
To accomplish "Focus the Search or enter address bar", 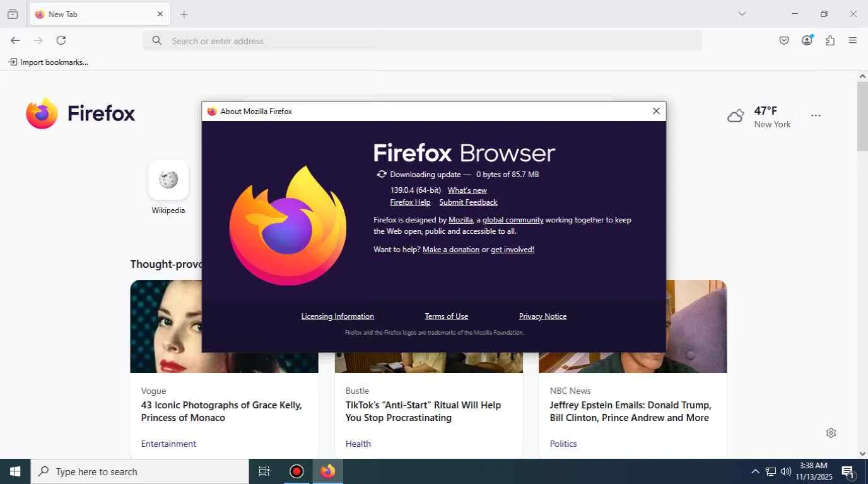I will pos(423,41).
